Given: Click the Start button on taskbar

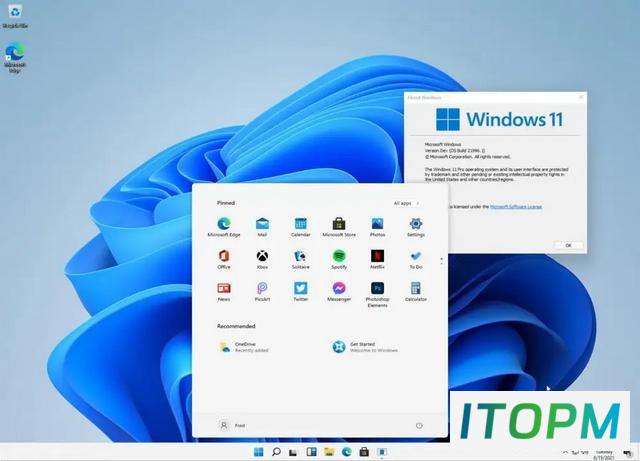Looking at the screenshot, I should coord(258,452).
